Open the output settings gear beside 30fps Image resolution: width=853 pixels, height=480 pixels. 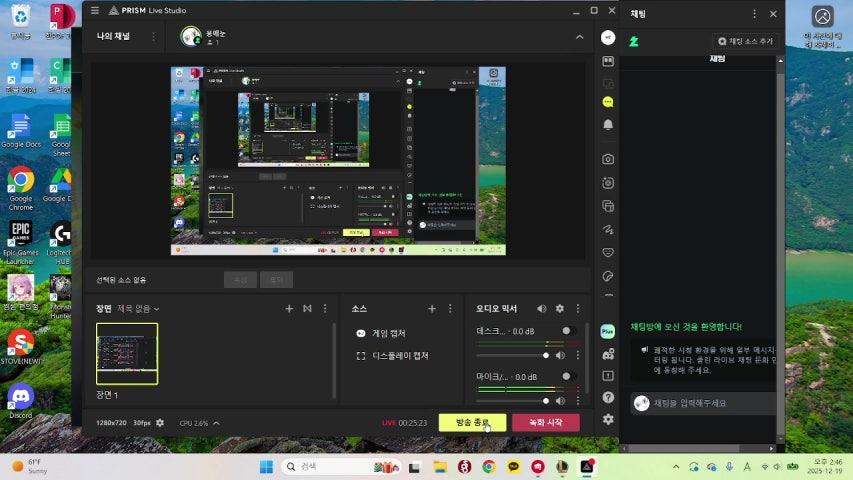pyautogui.click(x=160, y=423)
